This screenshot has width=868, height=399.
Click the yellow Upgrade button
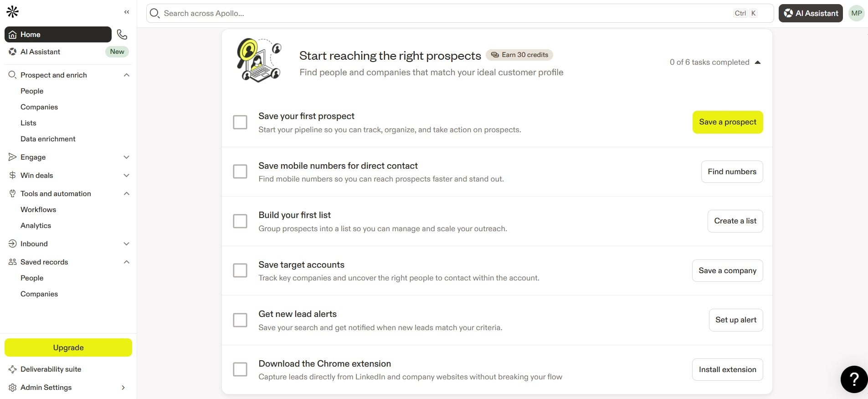point(68,347)
